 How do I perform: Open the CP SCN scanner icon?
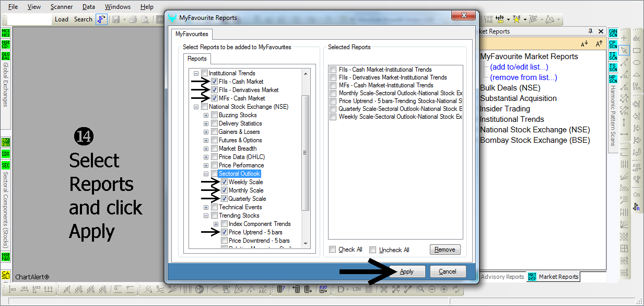pos(613,44)
